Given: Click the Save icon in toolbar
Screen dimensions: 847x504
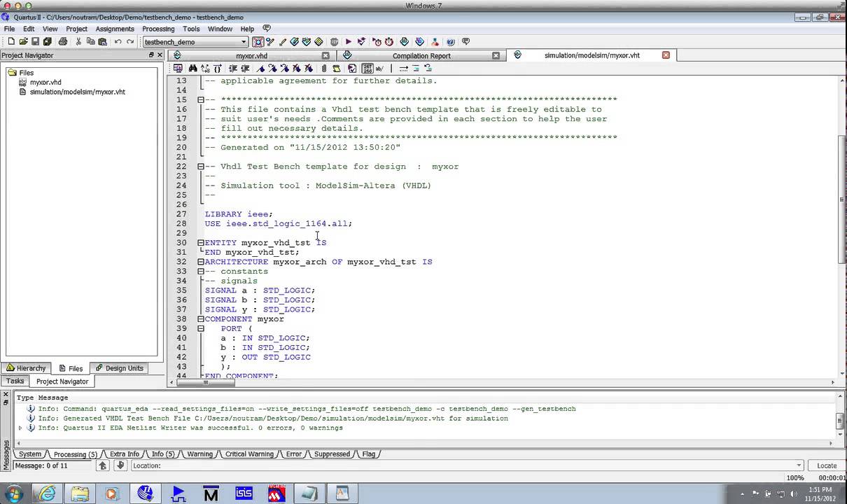Looking at the screenshot, I should [35, 42].
